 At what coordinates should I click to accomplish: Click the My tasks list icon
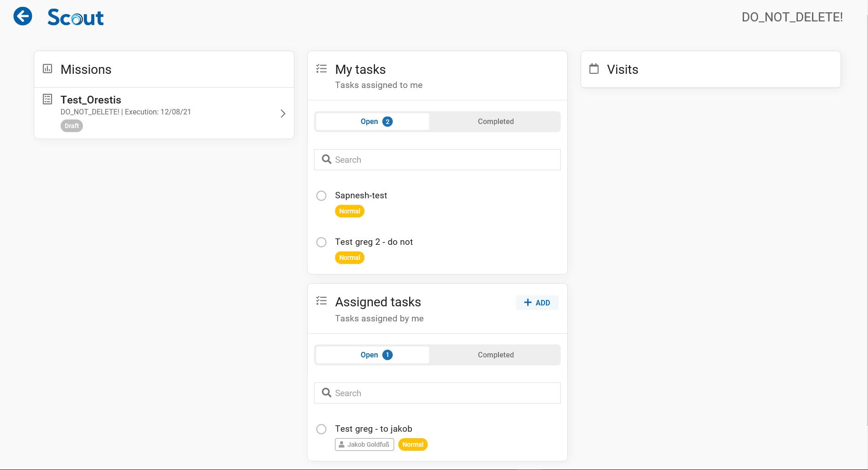321,69
